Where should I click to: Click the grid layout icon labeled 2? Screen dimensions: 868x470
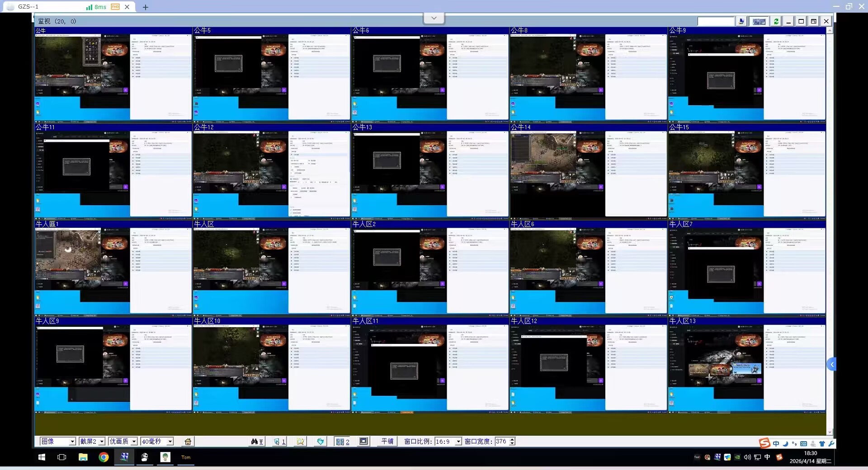(342, 442)
